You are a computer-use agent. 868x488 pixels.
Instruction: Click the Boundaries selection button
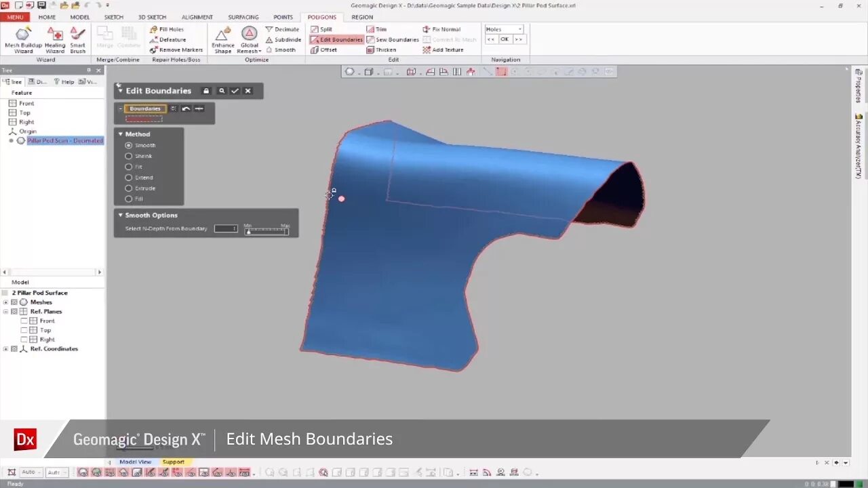coord(145,108)
